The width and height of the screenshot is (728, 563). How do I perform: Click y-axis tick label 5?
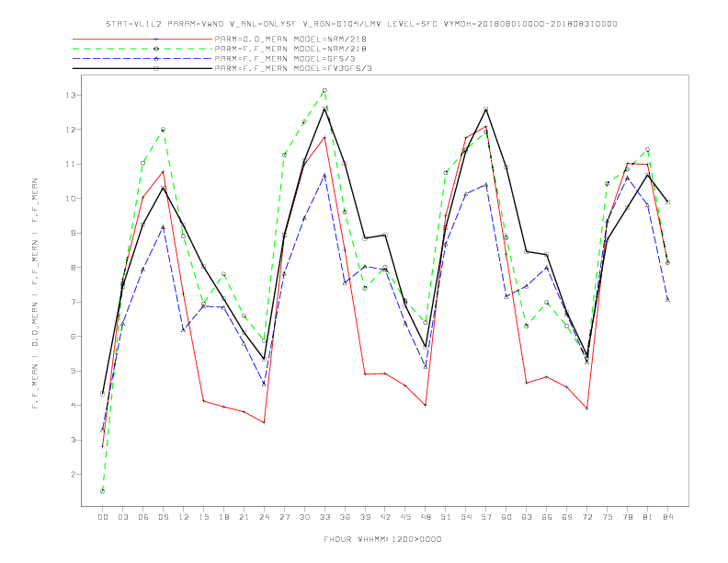click(x=73, y=371)
